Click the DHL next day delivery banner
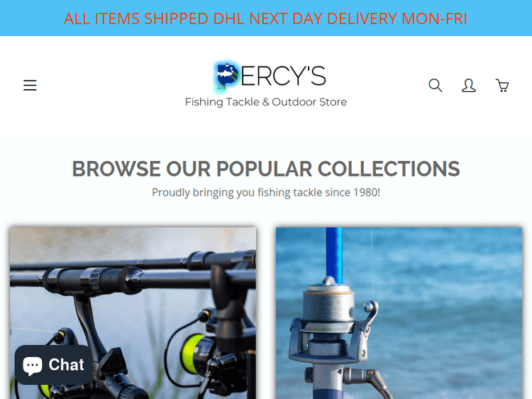 click(266, 18)
